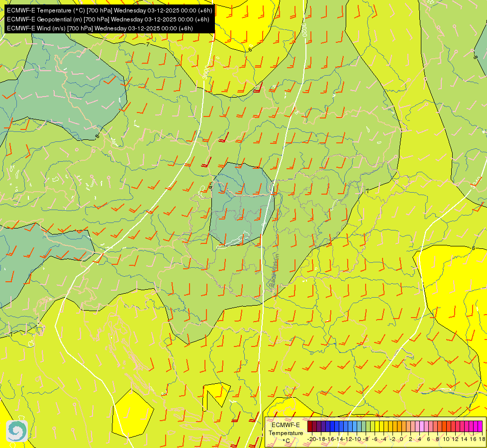Image resolution: width=487 pixels, height=448 pixels.
Task: Click the swirl logo icon in the corner
Action: [x=17, y=431]
